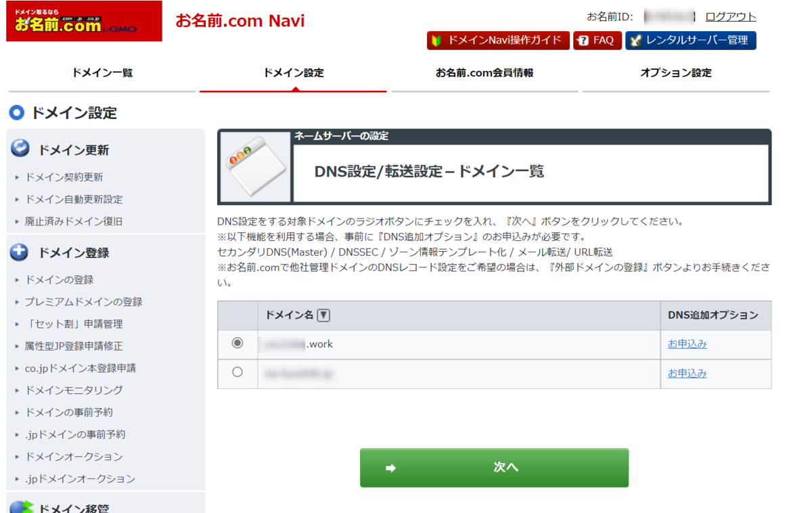Click the ドメイン移管 section icon
The image size is (812, 513).
click(21, 508)
